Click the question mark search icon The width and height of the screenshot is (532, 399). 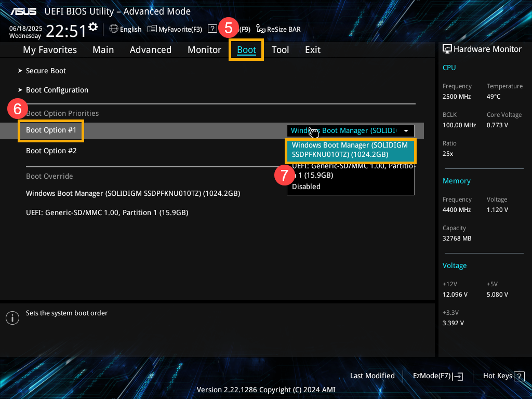coord(212,29)
